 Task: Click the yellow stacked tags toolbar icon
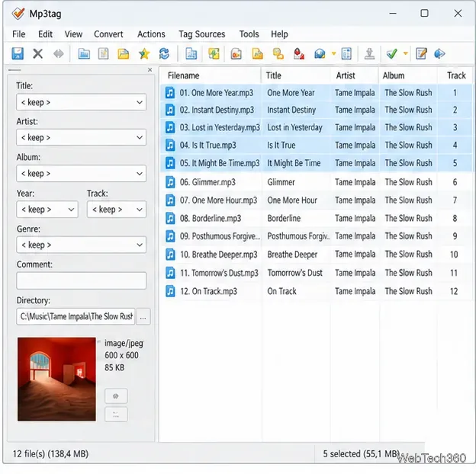(278, 53)
